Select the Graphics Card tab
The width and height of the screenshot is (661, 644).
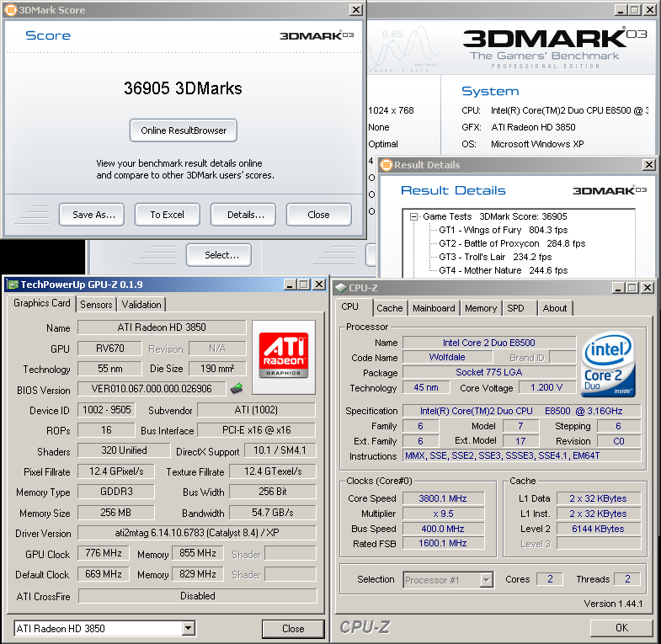[x=42, y=303]
